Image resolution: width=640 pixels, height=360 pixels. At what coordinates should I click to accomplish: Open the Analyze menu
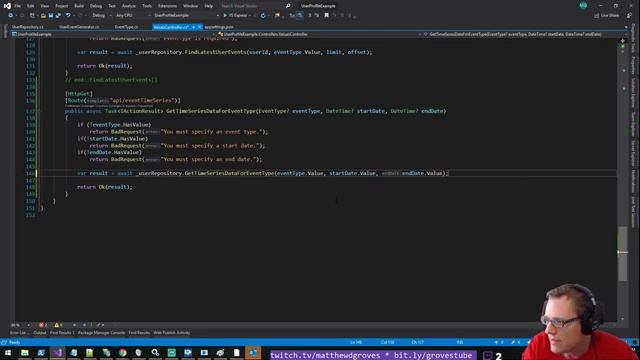coord(129,6)
